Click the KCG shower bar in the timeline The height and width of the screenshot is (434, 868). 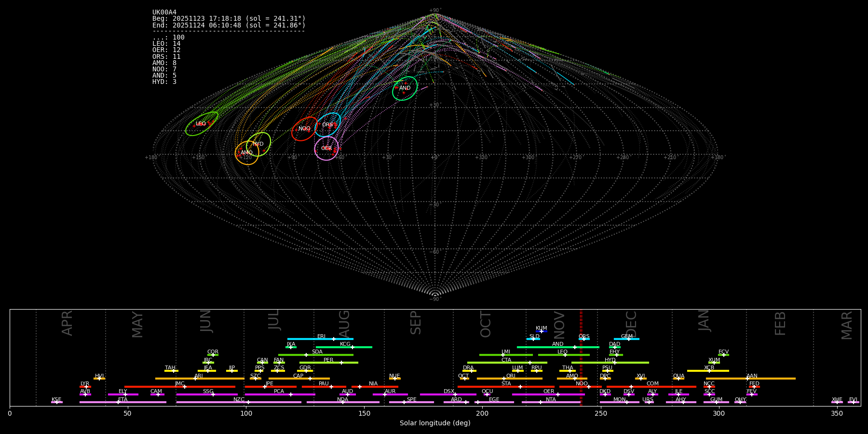tap(344, 347)
